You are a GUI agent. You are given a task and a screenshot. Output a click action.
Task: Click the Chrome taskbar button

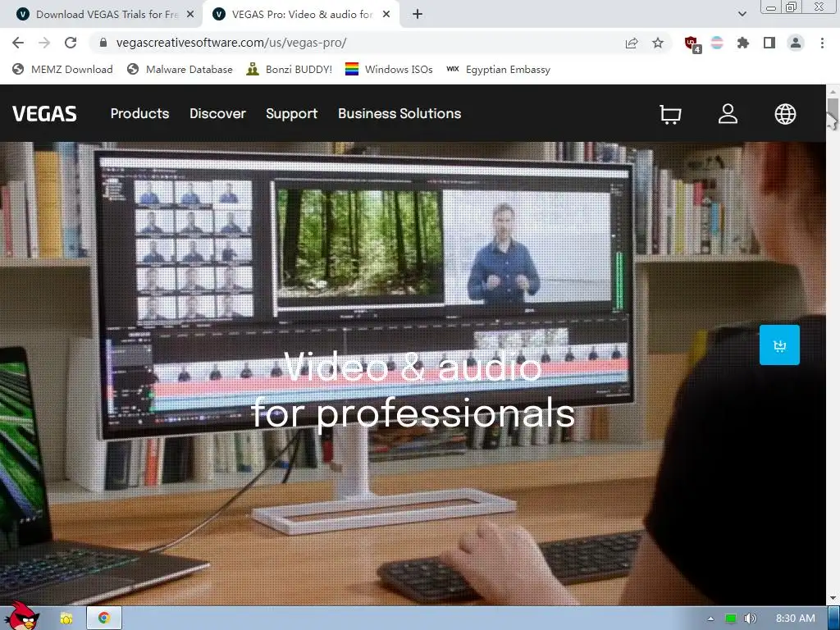pyautogui.click(x=104, y=619)
